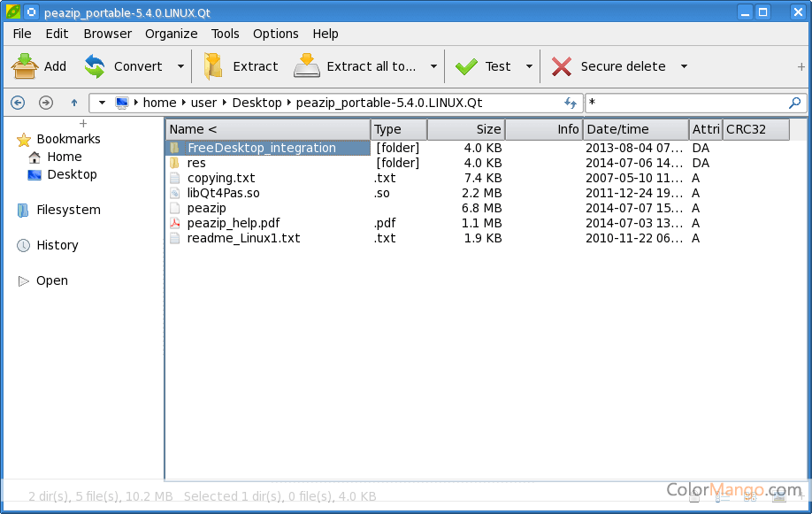Click the red Secure delete X icon
The height and width of the screenshot is (514, 812).
(562, 66)
